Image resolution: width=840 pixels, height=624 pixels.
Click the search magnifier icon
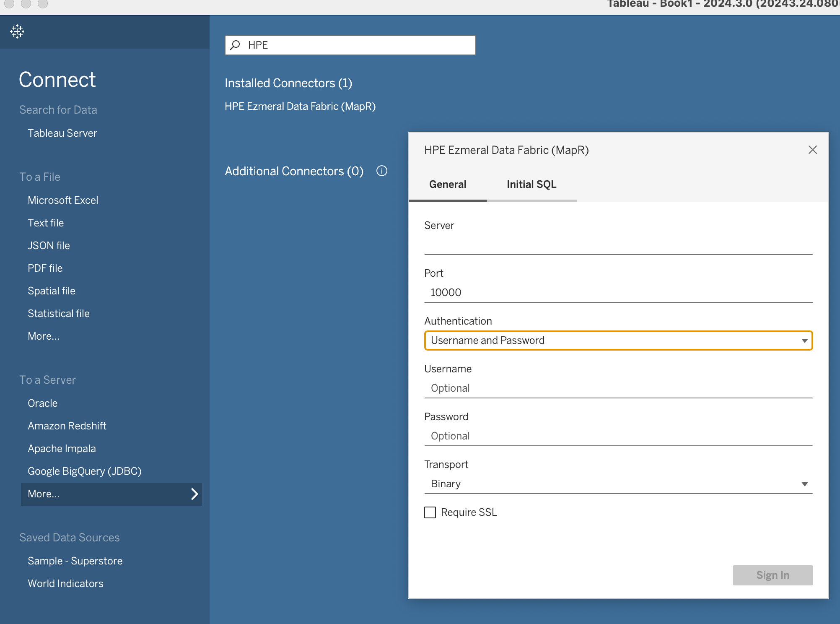click(x=235, y=45)
